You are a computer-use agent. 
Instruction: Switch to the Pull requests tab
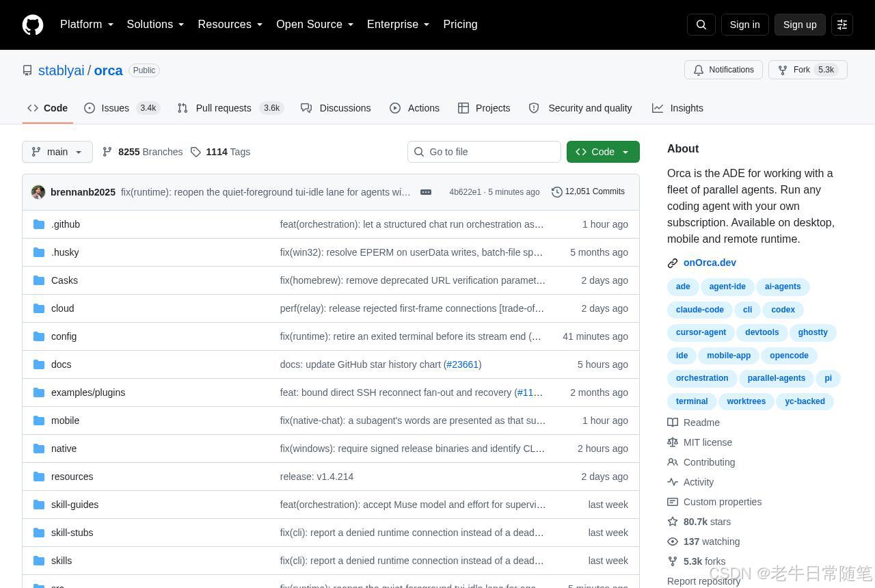pyautogui.click(x=230, y=108)
